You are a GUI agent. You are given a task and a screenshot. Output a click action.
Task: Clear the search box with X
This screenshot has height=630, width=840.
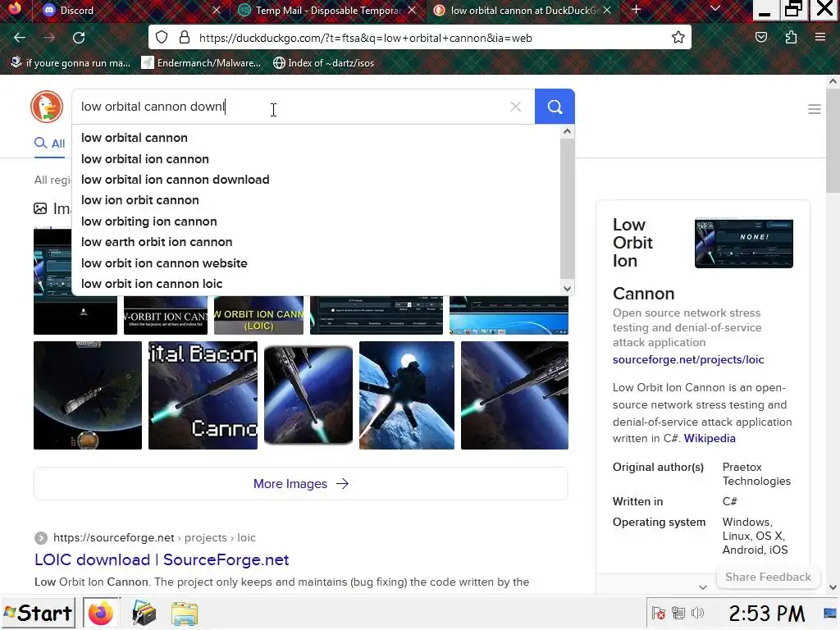515,107
